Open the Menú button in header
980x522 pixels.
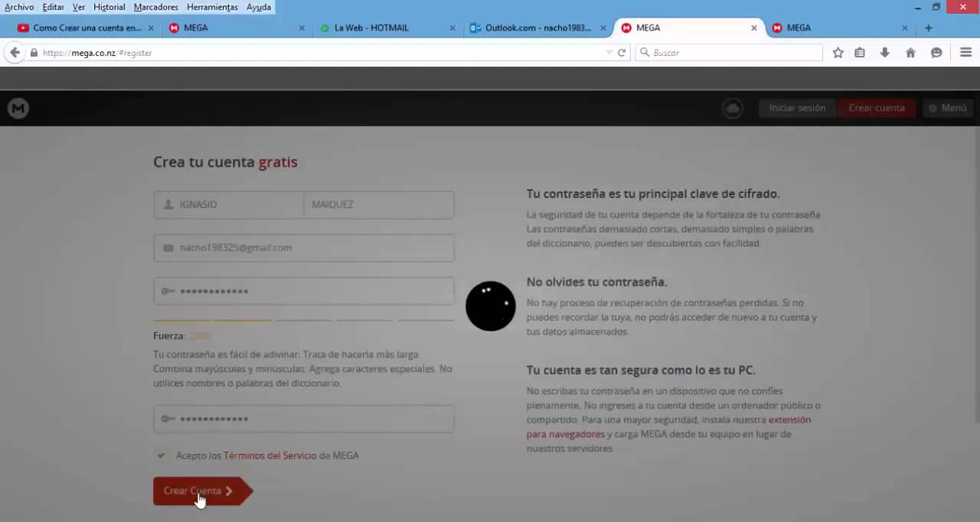[x=947, y=108]
